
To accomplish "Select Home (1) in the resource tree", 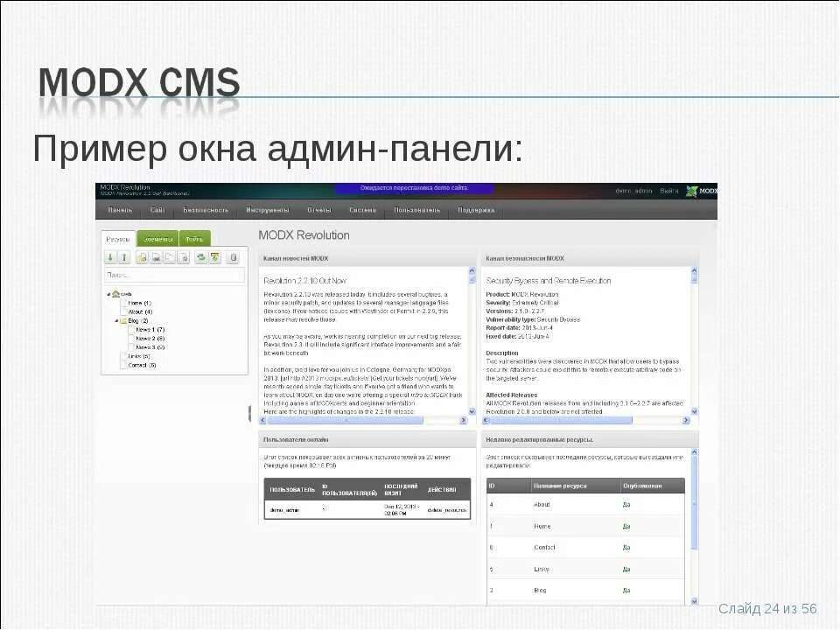I will pyautogui.click(x=140, y=303).
